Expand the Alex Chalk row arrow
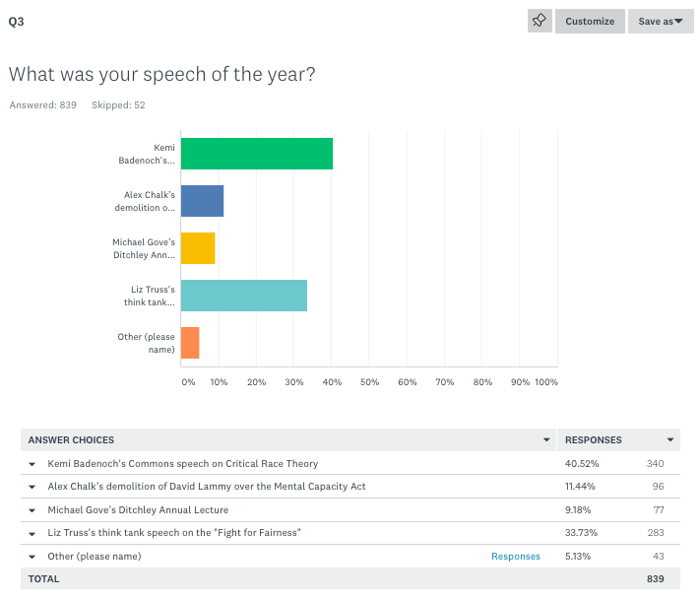This screenshot has width=700, height=600. coord(32,487)
